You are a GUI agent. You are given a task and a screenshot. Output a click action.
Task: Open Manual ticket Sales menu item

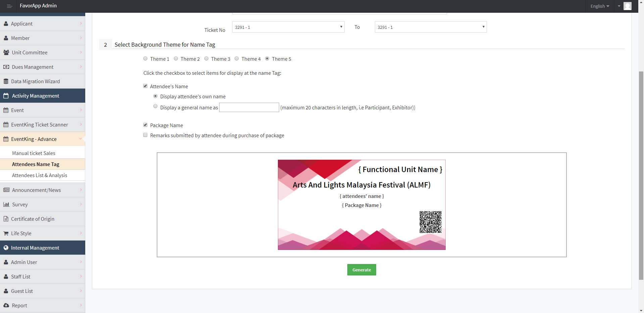coord(34,153)
